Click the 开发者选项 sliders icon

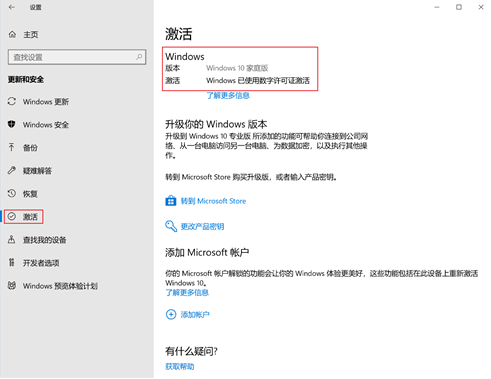12,262
